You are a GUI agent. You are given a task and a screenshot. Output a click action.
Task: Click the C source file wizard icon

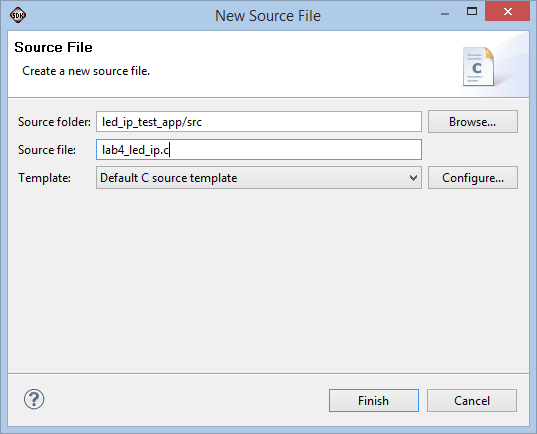click(478, 66)
